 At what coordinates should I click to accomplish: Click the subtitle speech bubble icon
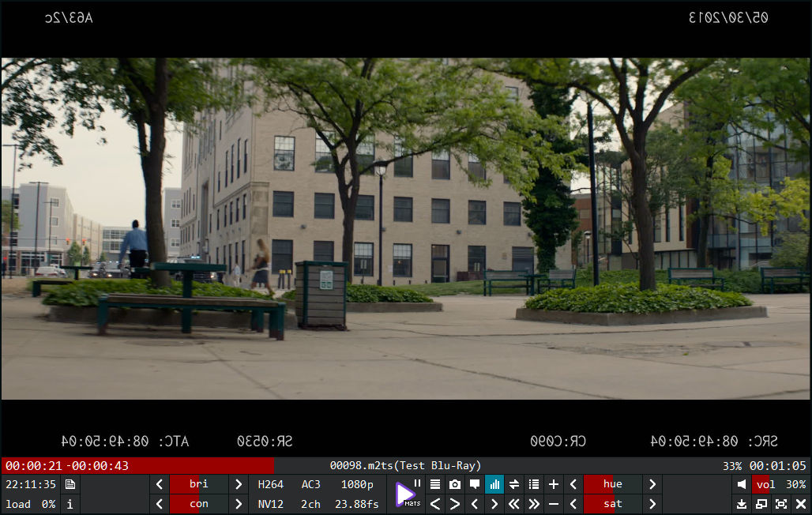pyautogui.click(x=475, y=484)
